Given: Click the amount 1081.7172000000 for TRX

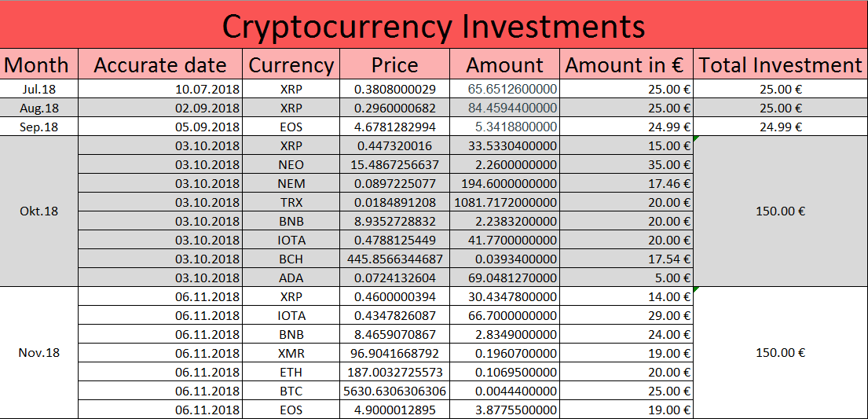Looking at the screenshot, I should click(x=505, y=202).
